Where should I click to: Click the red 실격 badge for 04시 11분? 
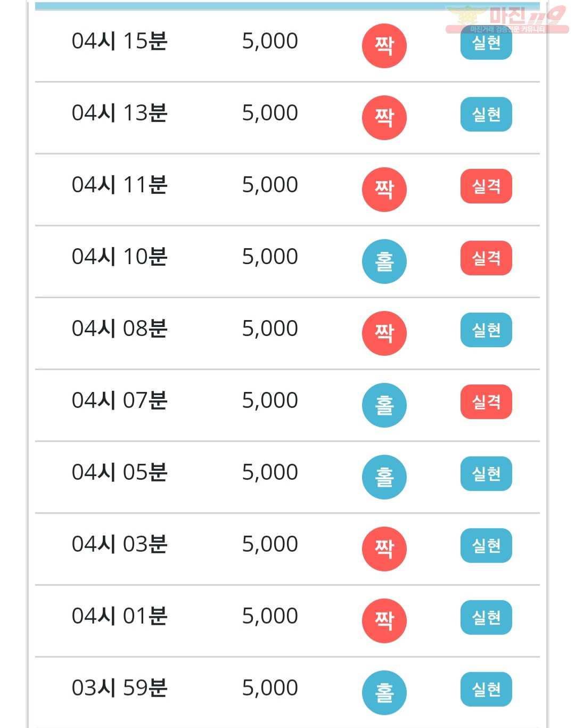point(486,186)
